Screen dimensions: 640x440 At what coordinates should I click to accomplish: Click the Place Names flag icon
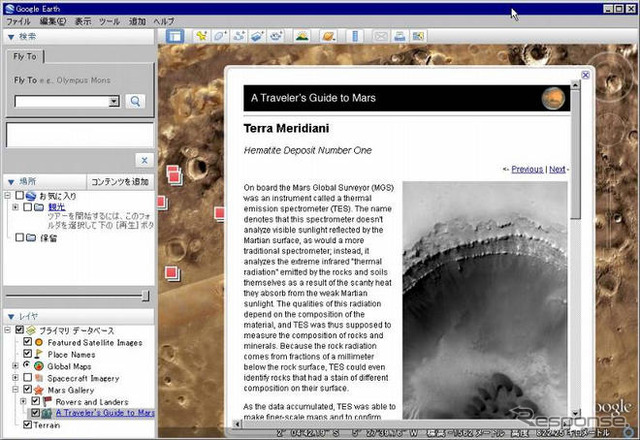click(x=39, y=354)
